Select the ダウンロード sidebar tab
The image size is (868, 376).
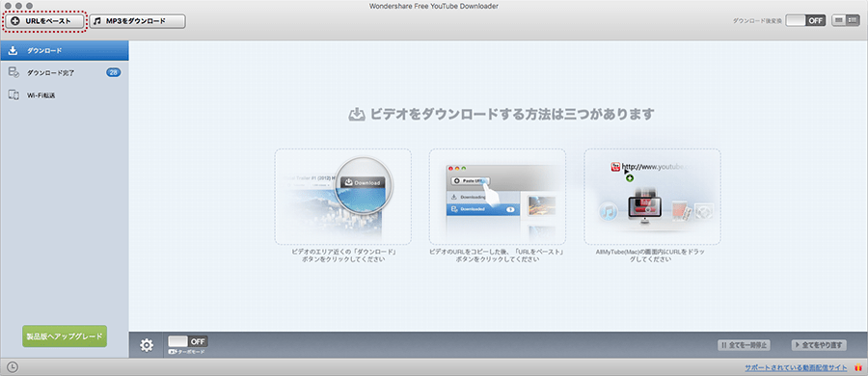click(x=65, y=50)
